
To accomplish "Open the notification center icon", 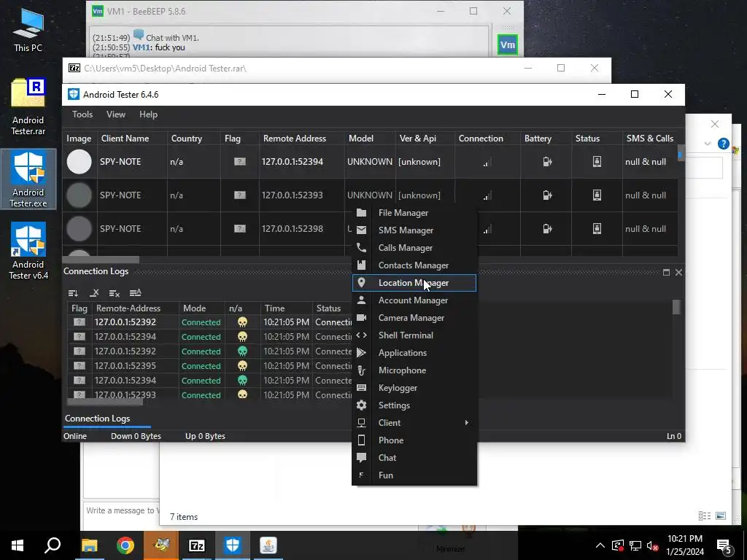I will 724,545.
